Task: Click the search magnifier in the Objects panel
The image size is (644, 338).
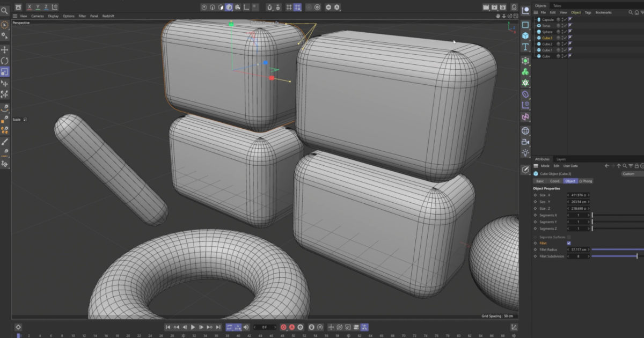Action: pyautogui.click(x=631, y=12)
